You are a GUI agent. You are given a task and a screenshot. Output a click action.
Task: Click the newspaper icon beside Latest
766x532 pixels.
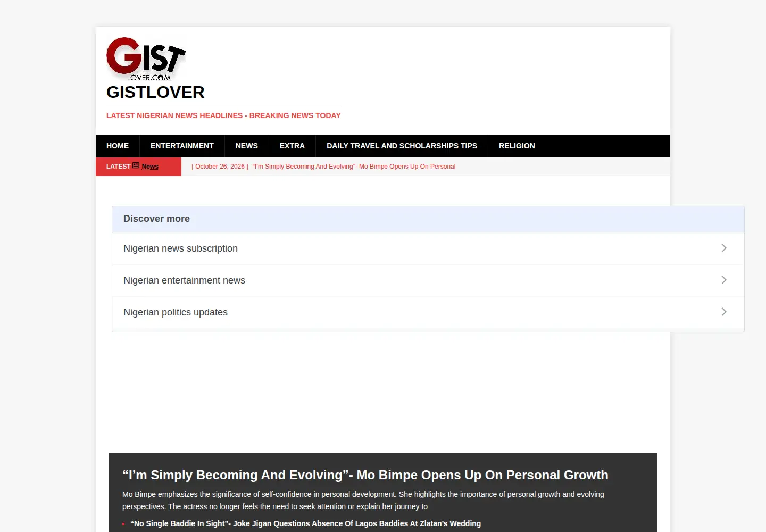pos(136,165)
